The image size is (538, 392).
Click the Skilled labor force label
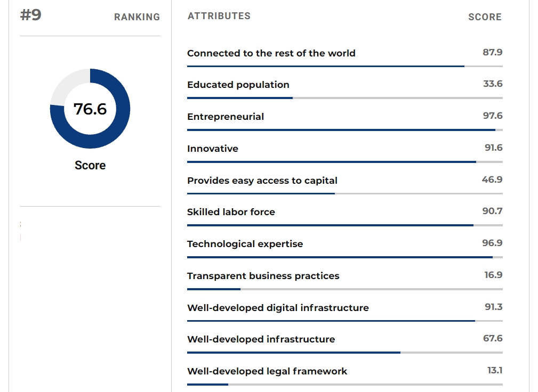coord(231,212)
